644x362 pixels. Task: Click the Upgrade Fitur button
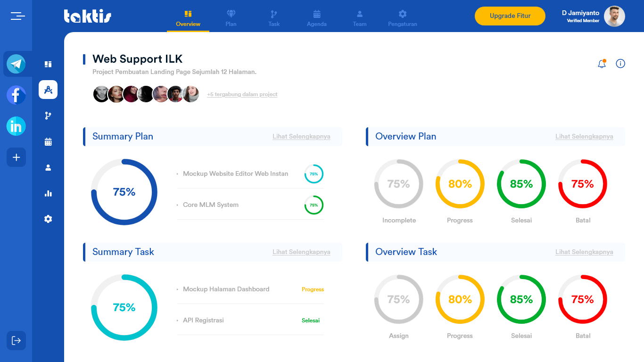tap(510, 16)
